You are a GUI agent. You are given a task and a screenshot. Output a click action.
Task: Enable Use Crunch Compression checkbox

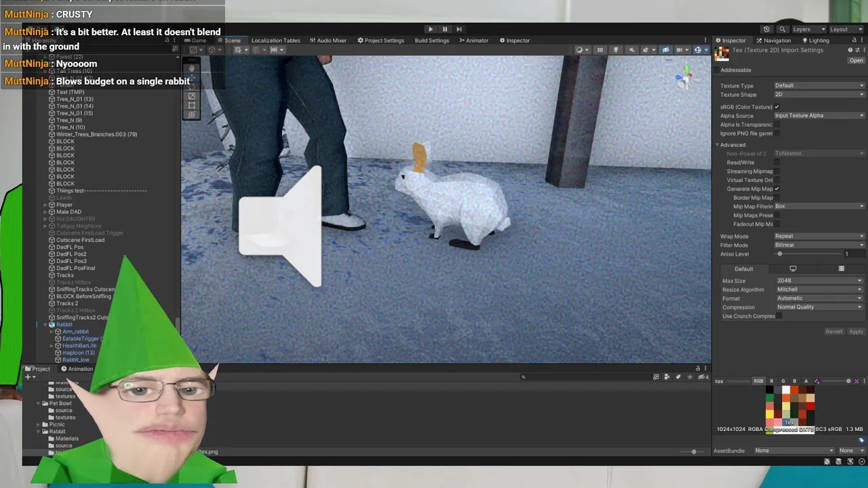pyautogui.click(x=779, y=316)
